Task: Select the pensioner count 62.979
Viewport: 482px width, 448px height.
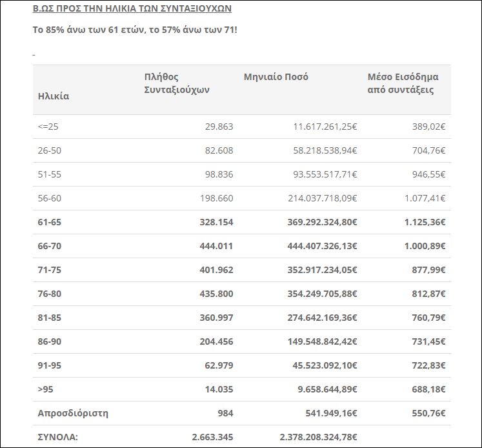Action: [216, 365]
